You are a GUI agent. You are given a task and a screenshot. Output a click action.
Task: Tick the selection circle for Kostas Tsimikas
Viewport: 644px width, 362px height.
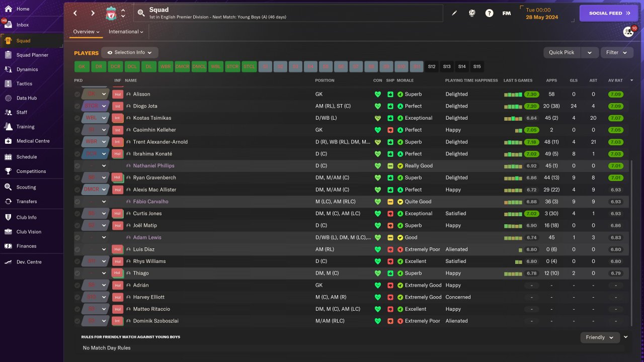coord(77,118)
